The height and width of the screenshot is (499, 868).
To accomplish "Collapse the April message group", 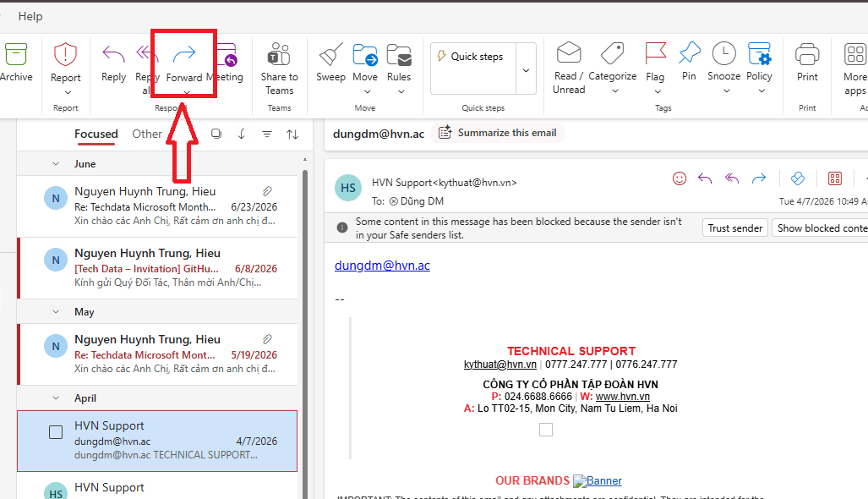I will (x=55, y=398).
